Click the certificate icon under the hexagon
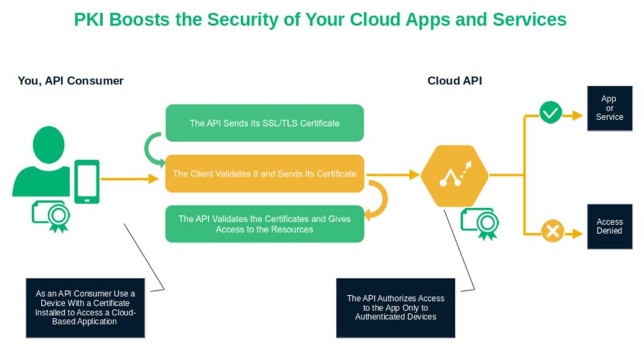The width and height of the screenshot is (644, 350). 480,224
